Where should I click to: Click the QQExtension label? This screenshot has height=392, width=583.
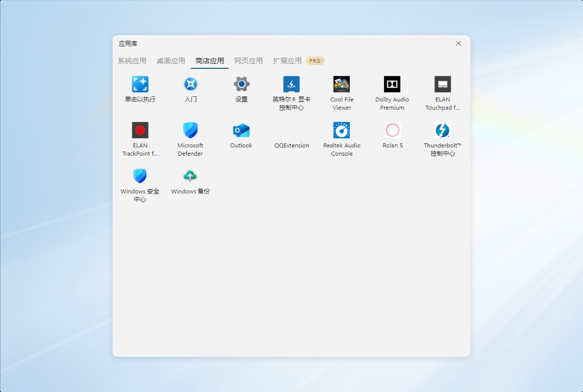pos(291,145)
